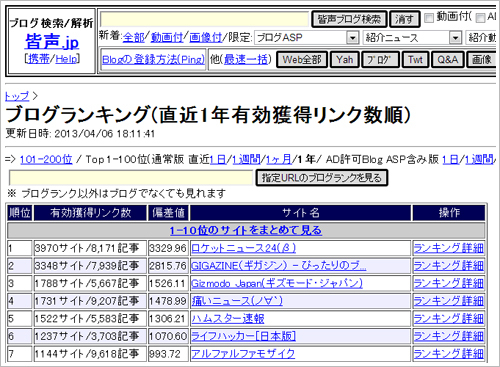Viewport: 500px width, 367px height.
Task: Click the 有効獲得リンク数 column header
Action: 90,213
